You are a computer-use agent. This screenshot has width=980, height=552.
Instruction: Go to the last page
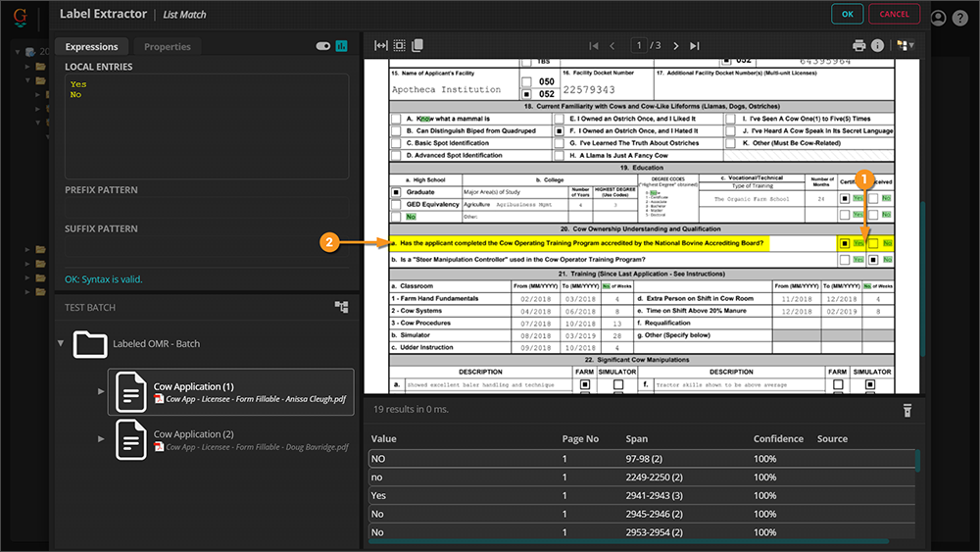pyautogui.click(x=695, y=46)
